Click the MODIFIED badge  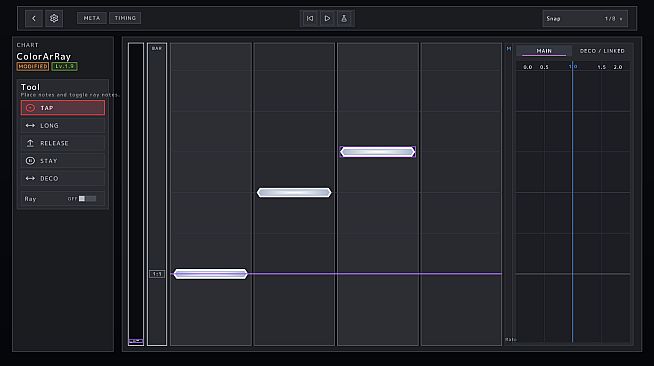[x=33, y=66]
